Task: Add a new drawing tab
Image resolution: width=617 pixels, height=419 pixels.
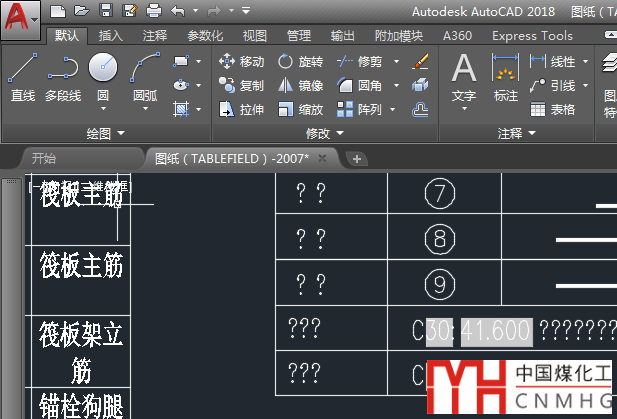Action: pos(359,158)
